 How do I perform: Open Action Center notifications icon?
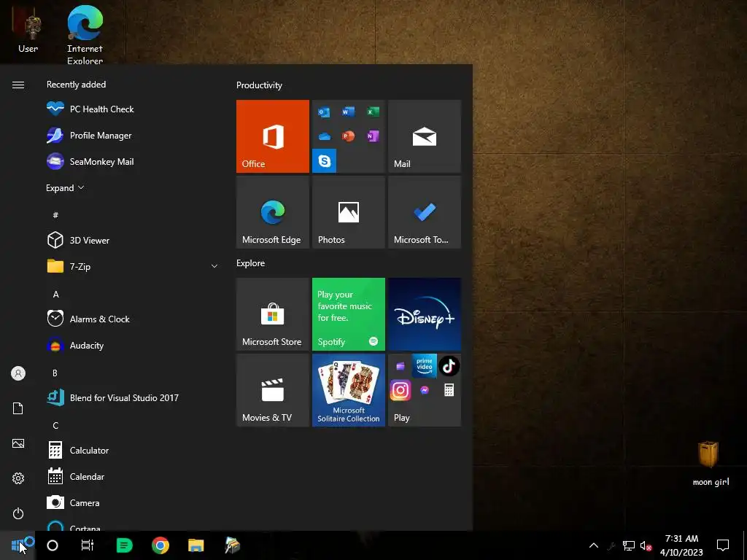723,545
